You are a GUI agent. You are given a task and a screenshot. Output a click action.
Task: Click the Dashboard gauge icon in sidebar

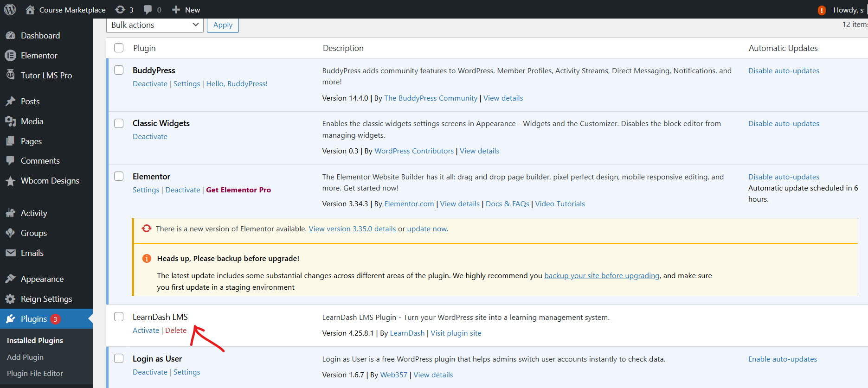(10, 36)
